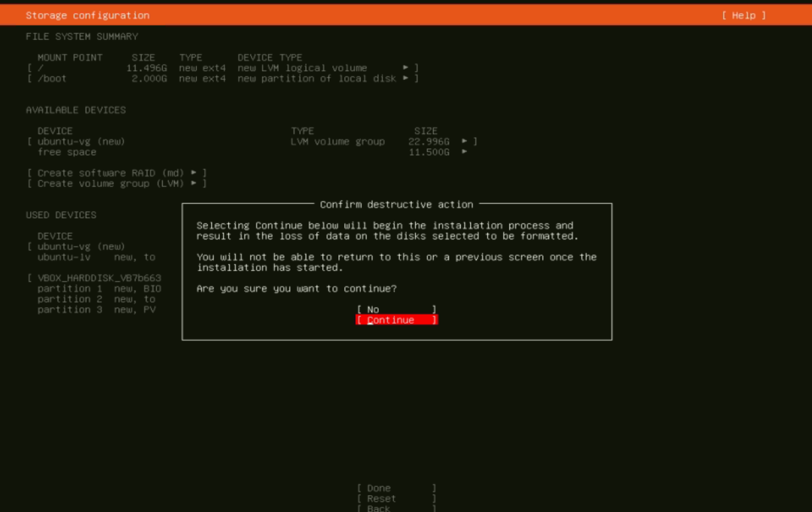Viewport: 812px width, 512px height.
Task: Open the free space 11.500G arrow
Action: click(465, 152)
